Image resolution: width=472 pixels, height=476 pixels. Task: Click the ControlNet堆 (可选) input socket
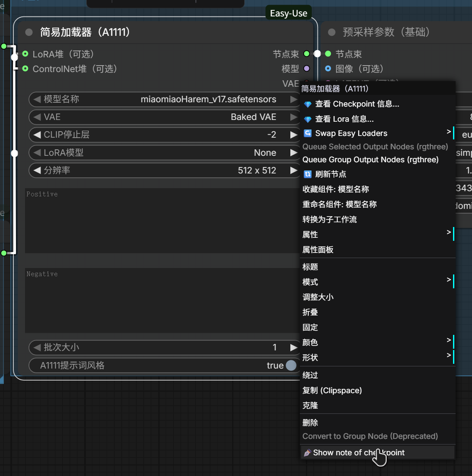[25, 69]
